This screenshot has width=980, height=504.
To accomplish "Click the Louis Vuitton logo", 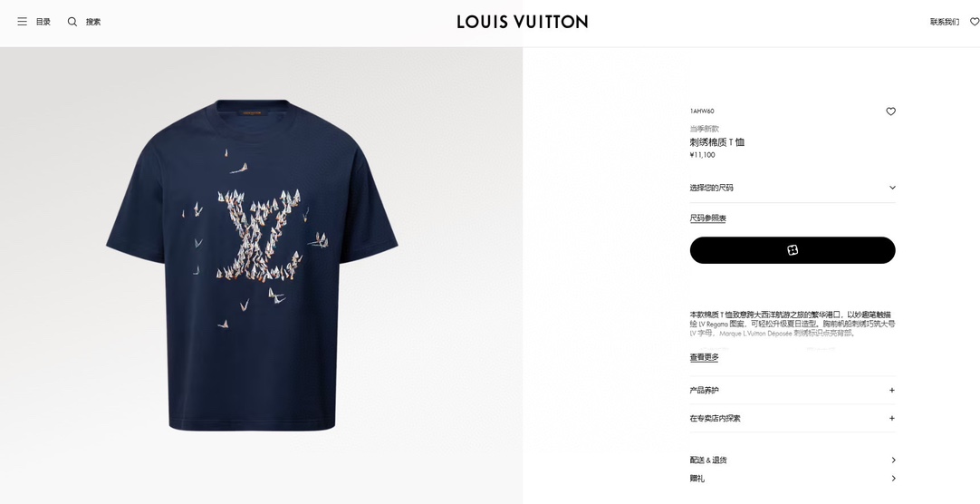I will tap(522, 22).
